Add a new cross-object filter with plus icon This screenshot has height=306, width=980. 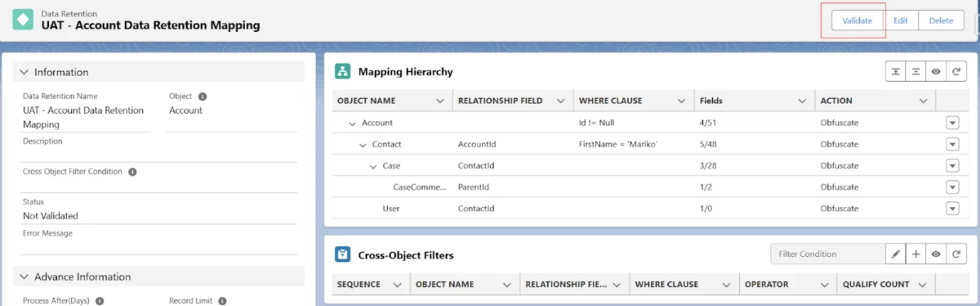point(916,254)
